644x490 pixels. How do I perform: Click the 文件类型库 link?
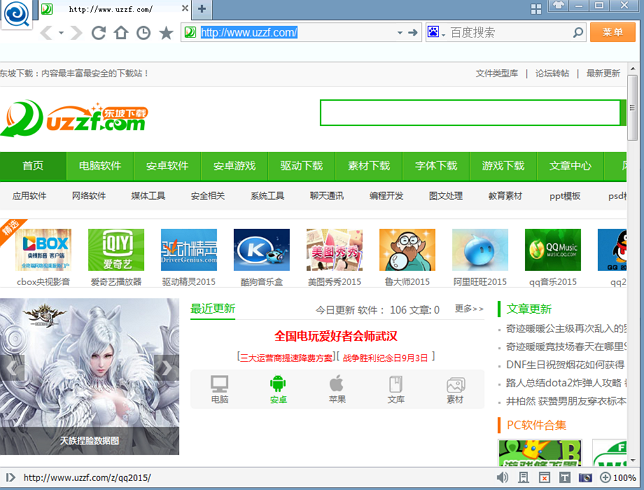pos(497,73)
